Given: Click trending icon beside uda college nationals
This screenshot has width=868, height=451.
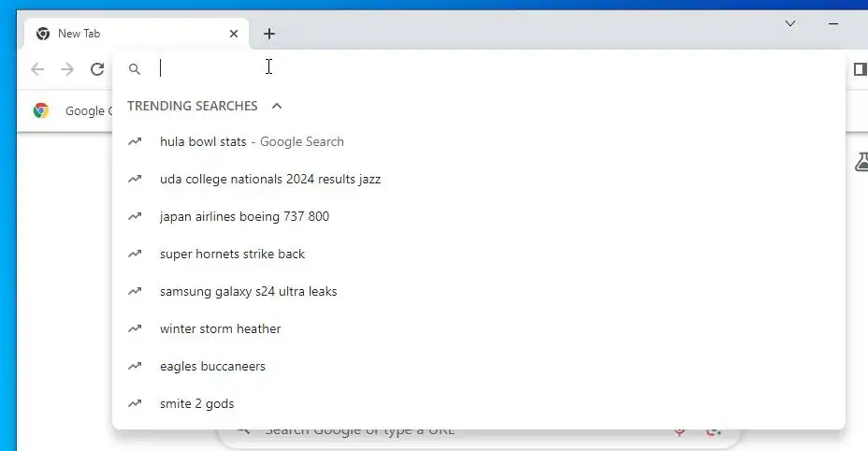Looking at the screenshot, I should click(x=135, y=179).
